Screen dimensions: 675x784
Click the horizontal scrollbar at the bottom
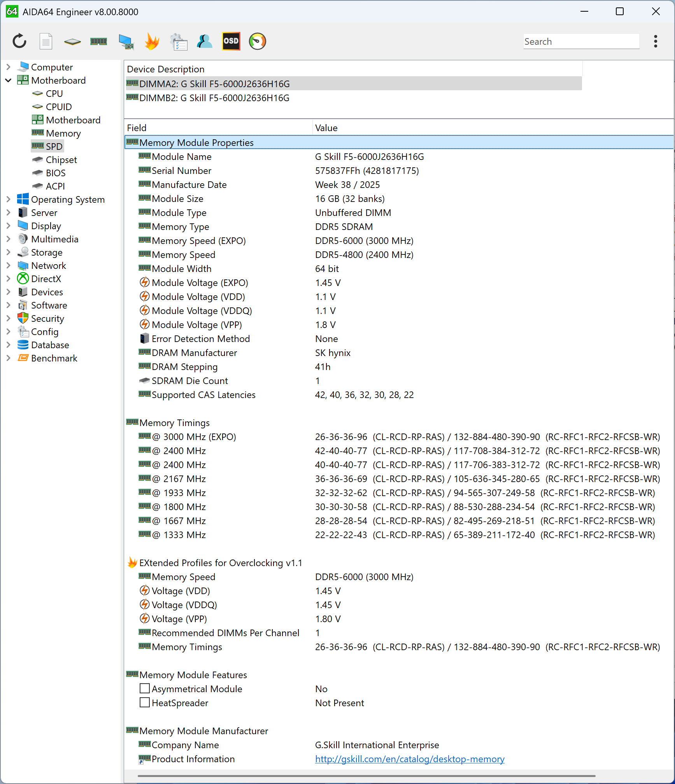(366, 776)
